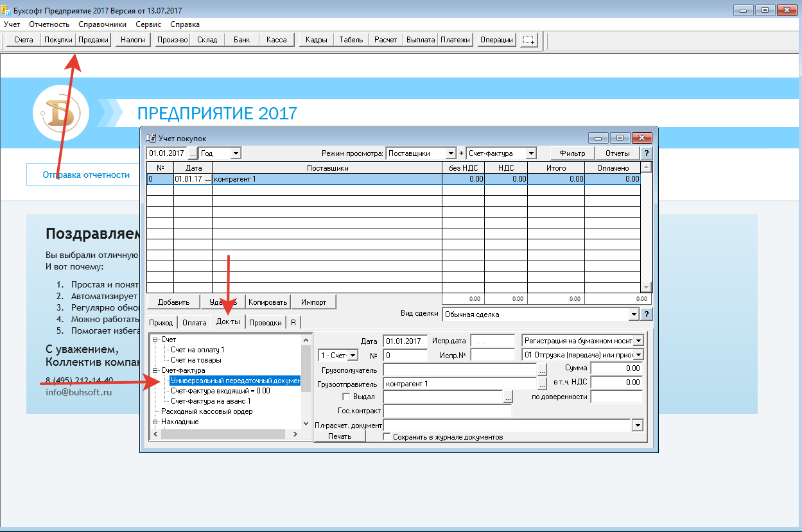
Task: Open the Банк toolbar section
Action: click(x=242, y=40)
